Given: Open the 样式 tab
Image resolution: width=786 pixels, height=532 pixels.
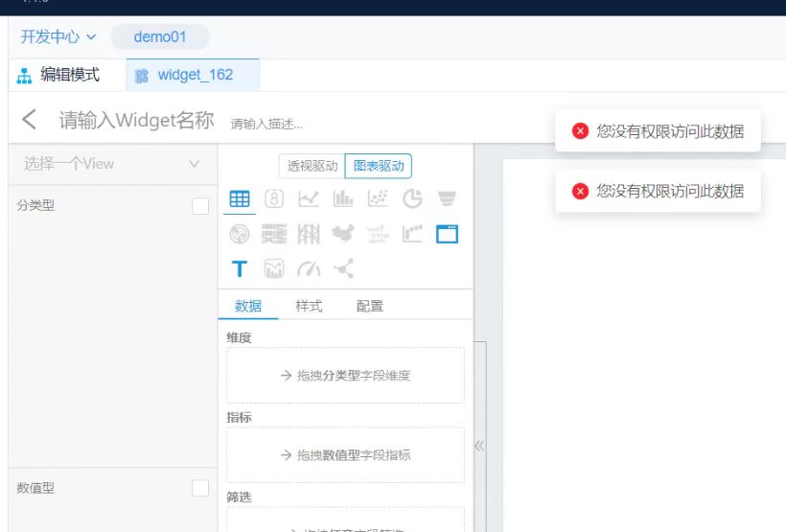Looking at the screenshot, I should [x=309, y=307].
